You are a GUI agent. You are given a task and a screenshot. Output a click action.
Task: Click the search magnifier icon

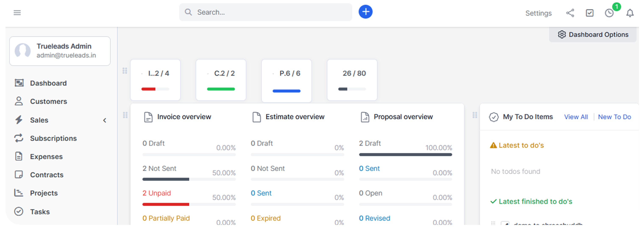tap(188, 12)
